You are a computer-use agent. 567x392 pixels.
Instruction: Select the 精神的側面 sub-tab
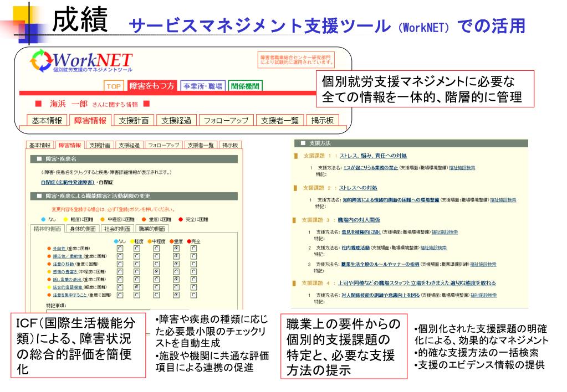(x=47, y=229)
